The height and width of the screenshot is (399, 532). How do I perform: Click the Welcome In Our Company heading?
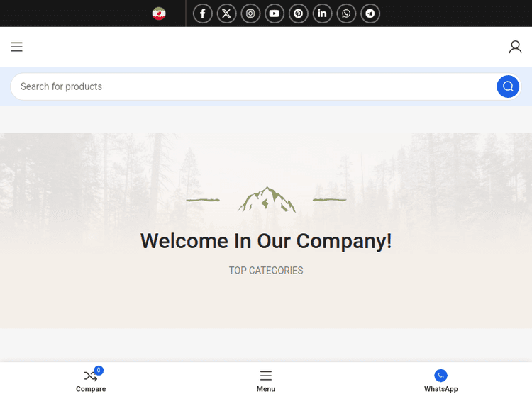click(266, 241)
